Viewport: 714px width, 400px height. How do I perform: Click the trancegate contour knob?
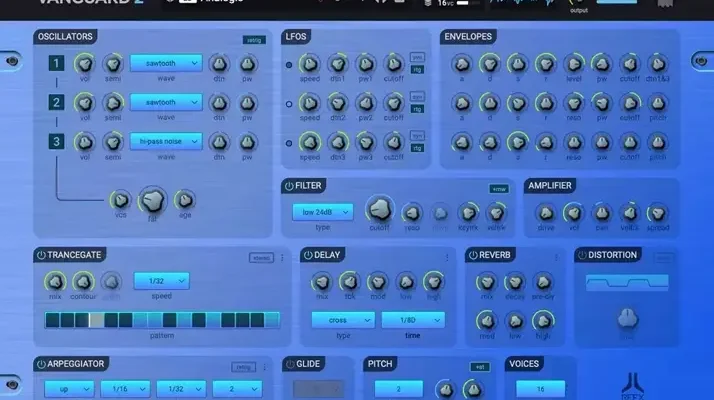[x=83, y=282]
